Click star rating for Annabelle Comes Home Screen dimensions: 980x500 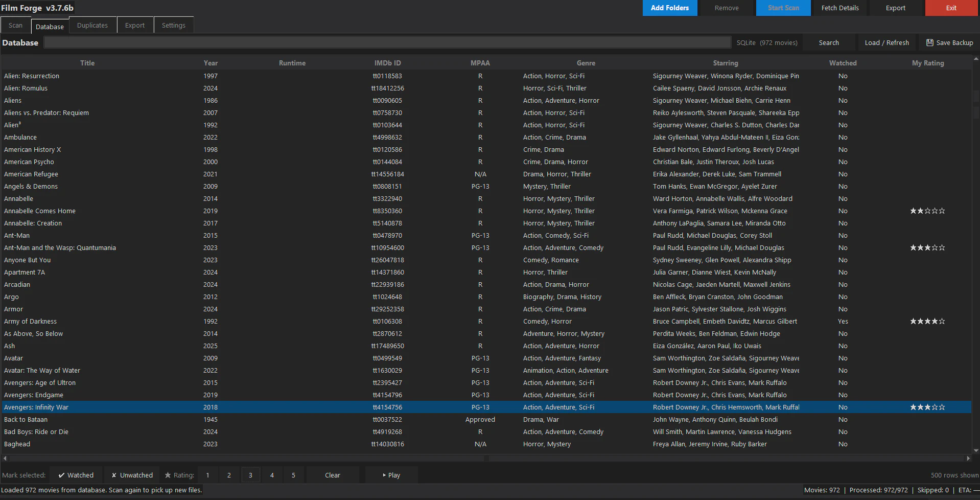[927, 211]
